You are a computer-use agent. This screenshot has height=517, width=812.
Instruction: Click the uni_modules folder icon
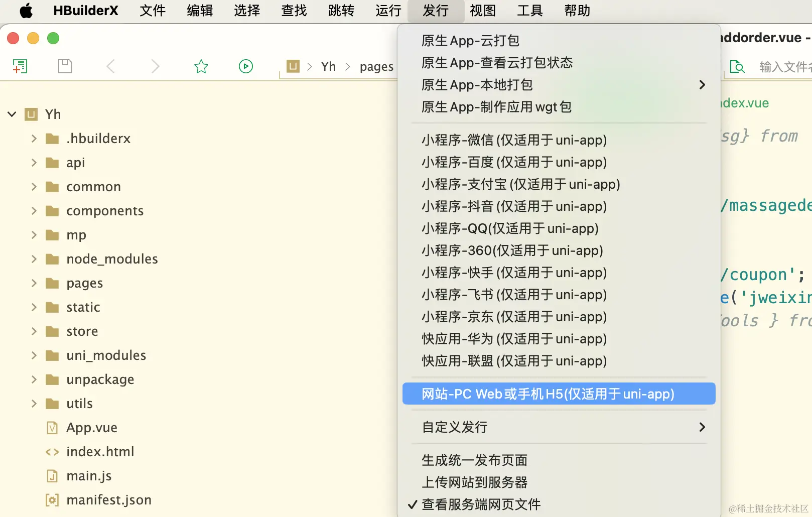pyautogui.click(x=52, y=355)
